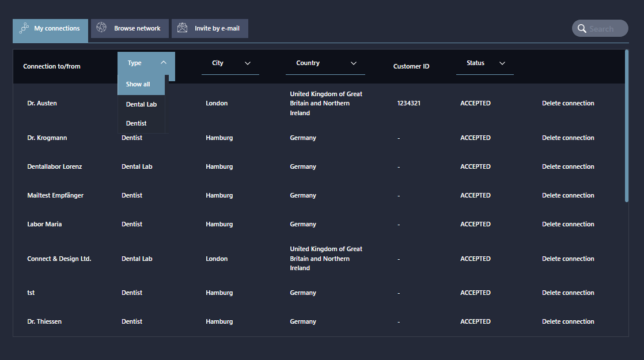The height and width of the screenshot is (360, 644).
Task: Switch to the Browse network tab
Action: point(130,28)
